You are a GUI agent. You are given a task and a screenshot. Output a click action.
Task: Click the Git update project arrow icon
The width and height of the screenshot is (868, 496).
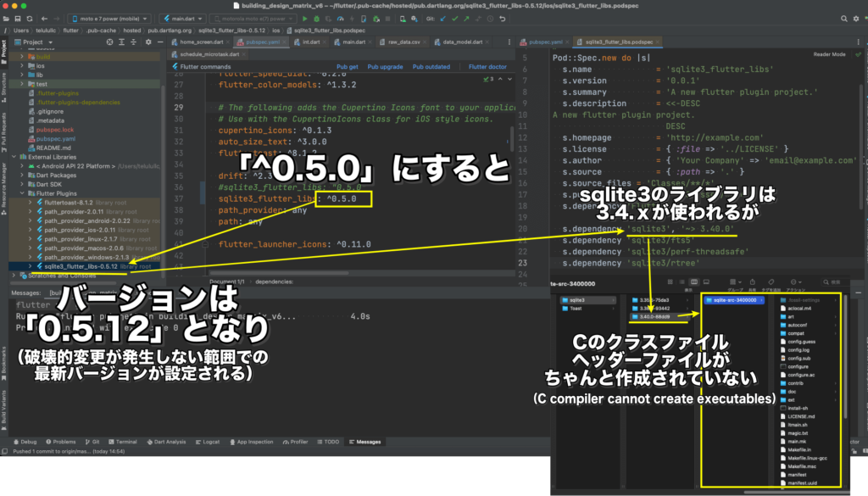pyautogui.click(x=442, y=19)
